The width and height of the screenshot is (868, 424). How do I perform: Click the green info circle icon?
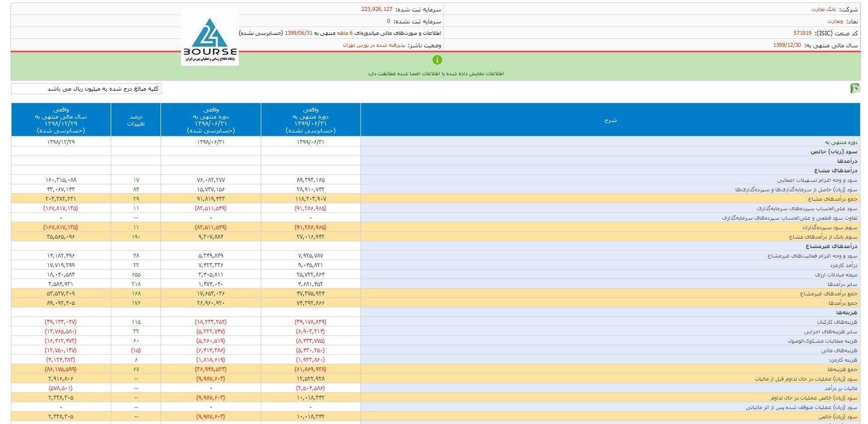click(437, 60)
